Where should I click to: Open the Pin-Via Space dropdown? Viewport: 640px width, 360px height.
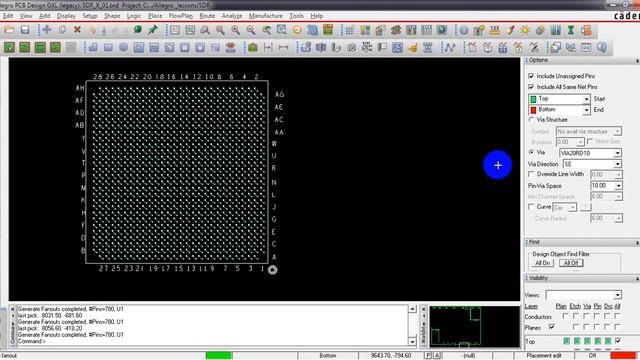618,186
